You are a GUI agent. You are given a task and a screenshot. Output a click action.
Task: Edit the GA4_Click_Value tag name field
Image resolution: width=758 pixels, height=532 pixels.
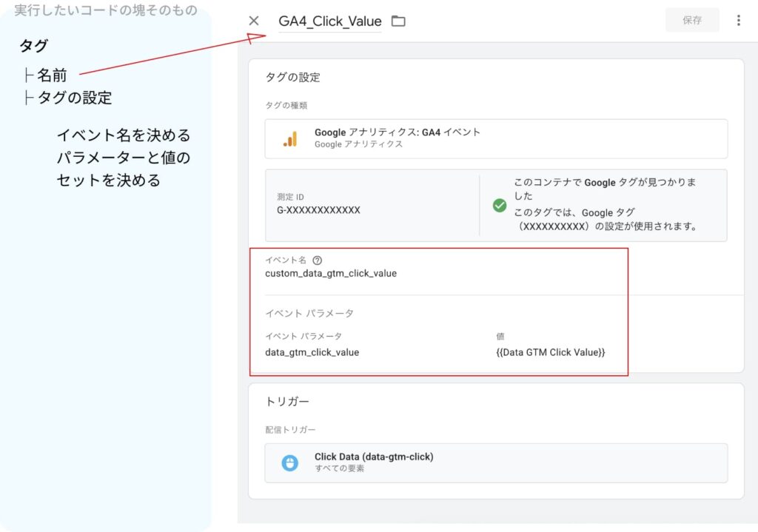[x=329, y=21]
